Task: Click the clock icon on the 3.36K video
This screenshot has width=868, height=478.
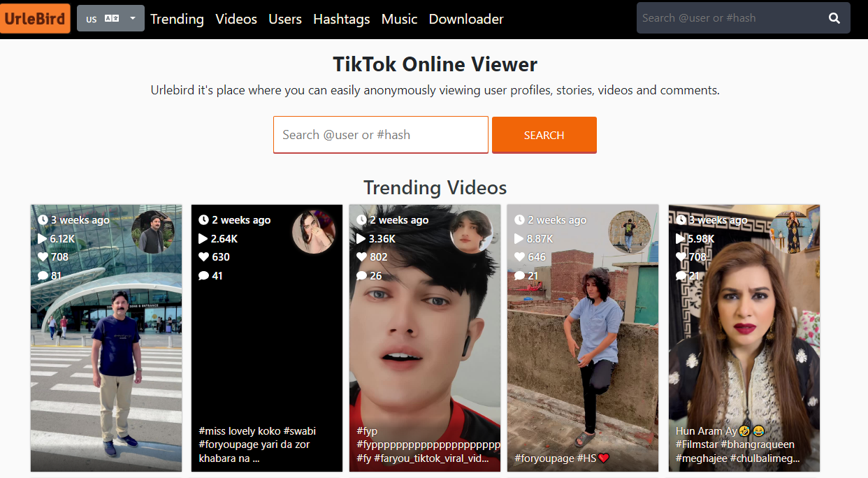Action: pyautogui.click(x=361, y=220)
